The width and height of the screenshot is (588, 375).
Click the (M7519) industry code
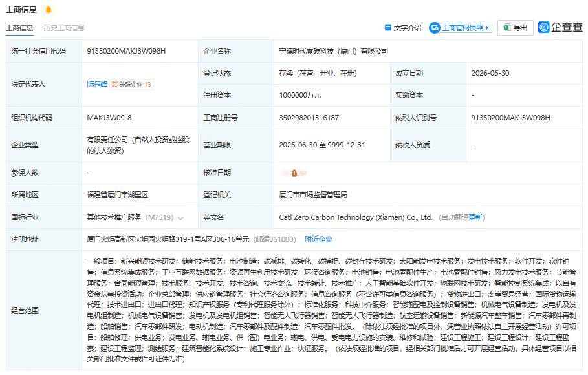point(159,217)
